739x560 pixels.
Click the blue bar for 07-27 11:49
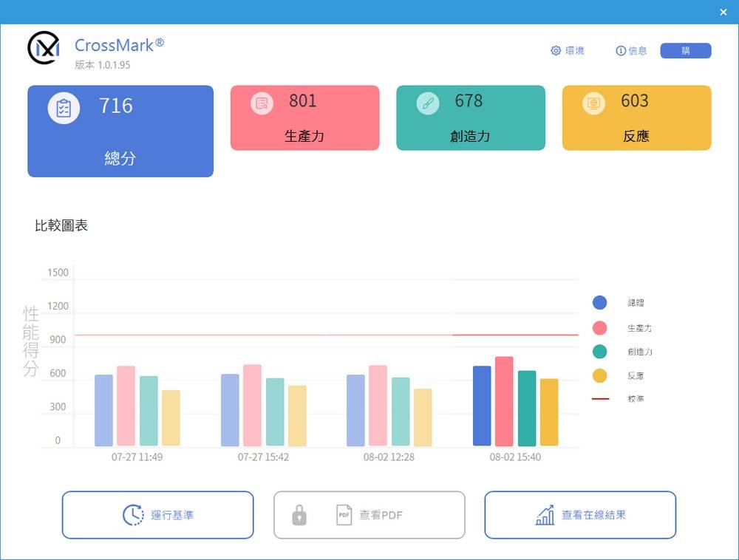tap(103, 410)
